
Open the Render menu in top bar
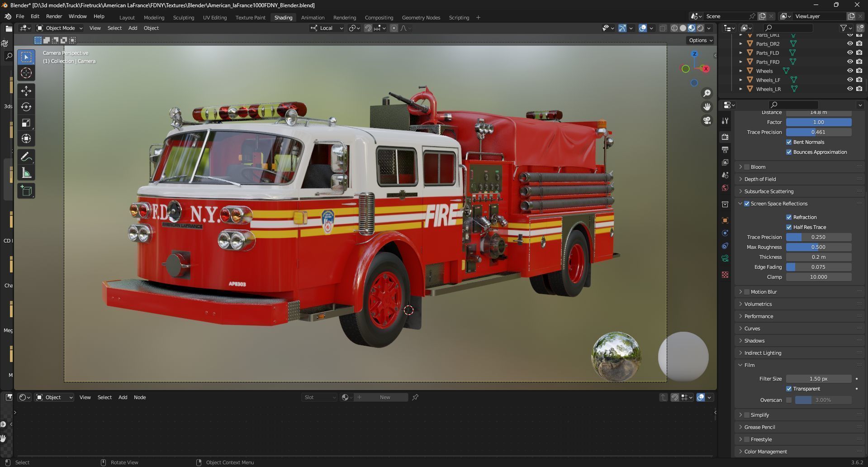[54, 16]
